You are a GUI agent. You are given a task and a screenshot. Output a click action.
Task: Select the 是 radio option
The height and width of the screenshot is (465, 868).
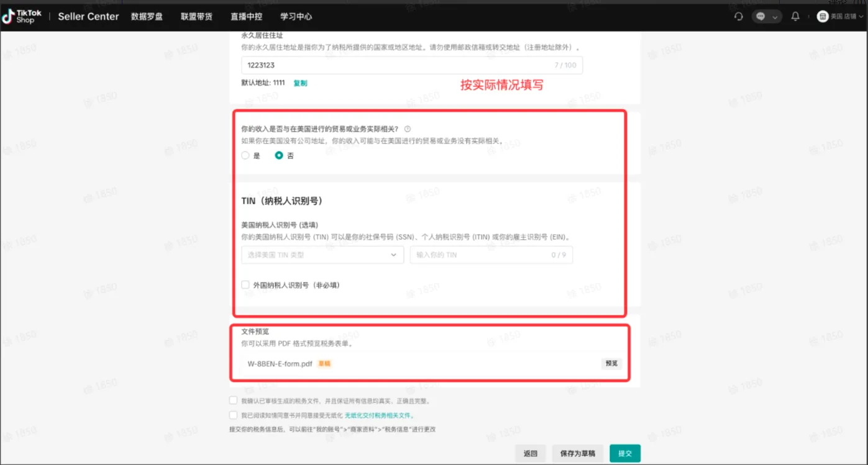(245, 156)
